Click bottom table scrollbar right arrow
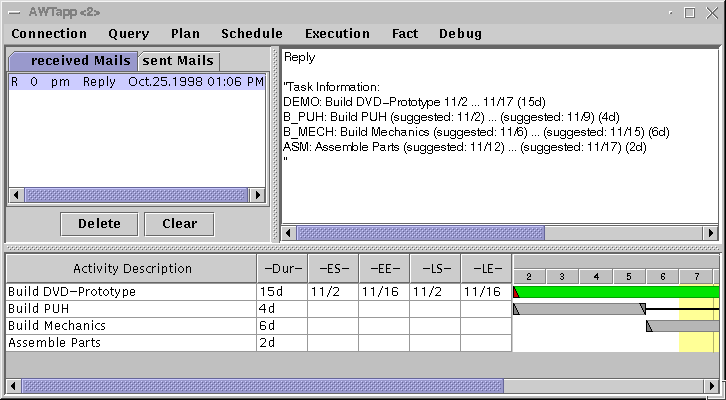Viewport: 726px width, 400px height. click(711, 385)
